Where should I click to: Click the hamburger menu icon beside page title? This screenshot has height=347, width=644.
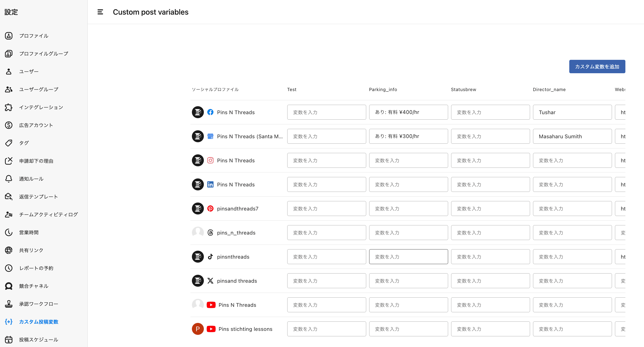pos(100,12)
